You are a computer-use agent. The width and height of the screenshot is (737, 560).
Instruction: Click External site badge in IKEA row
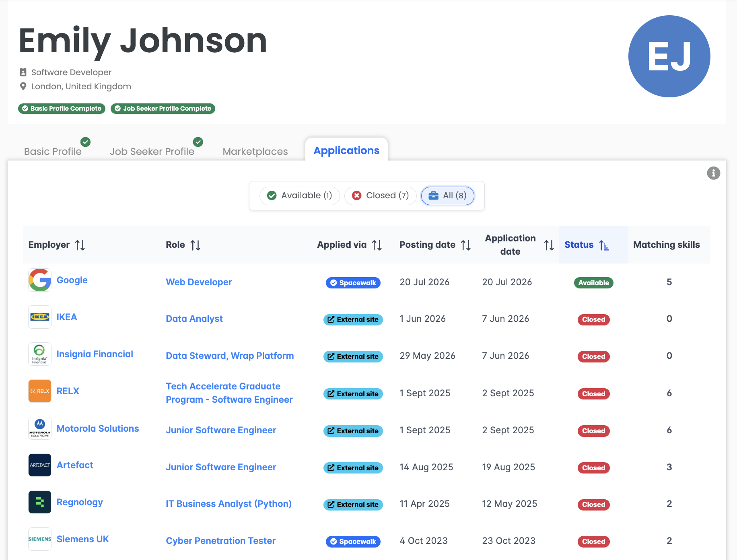pyautogui.click(x=353, y=319)
